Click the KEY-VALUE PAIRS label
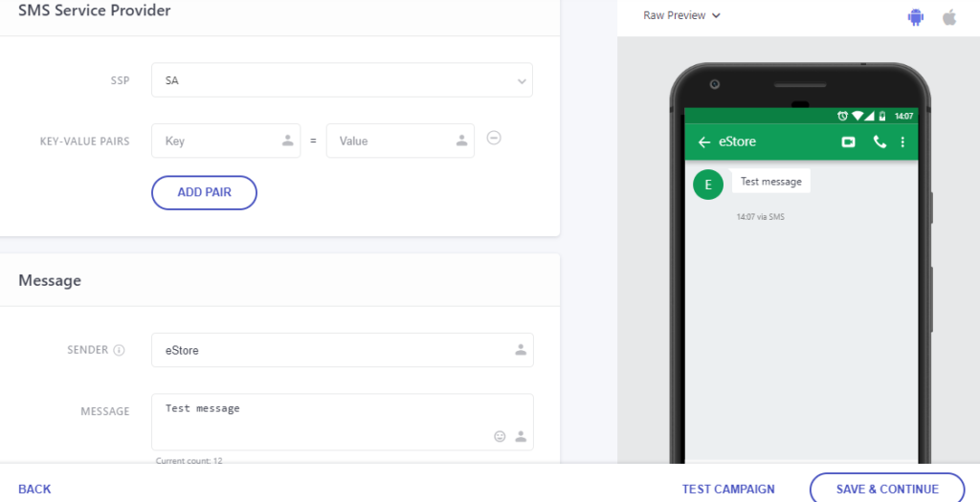The width and height of the screenshot is (980, 502). 84,142
